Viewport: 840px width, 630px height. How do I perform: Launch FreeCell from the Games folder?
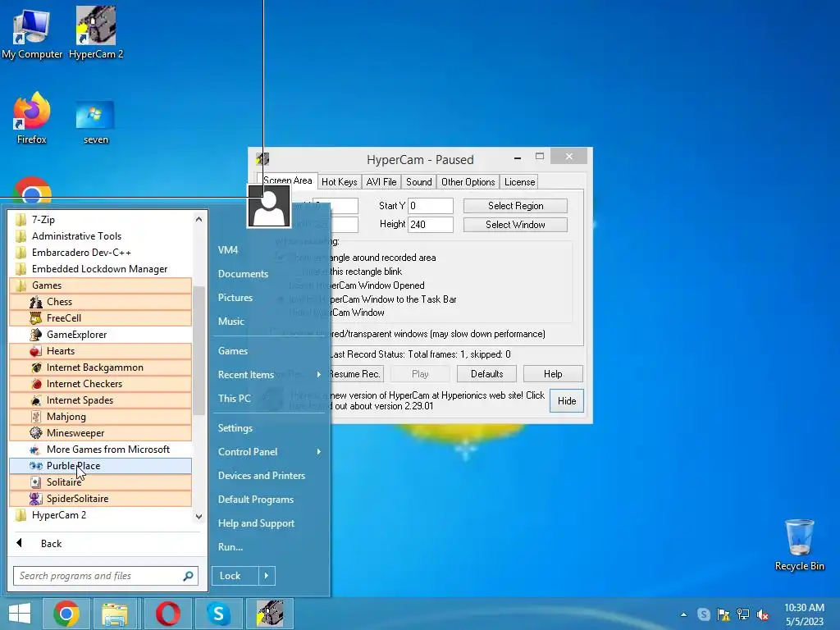100,318
